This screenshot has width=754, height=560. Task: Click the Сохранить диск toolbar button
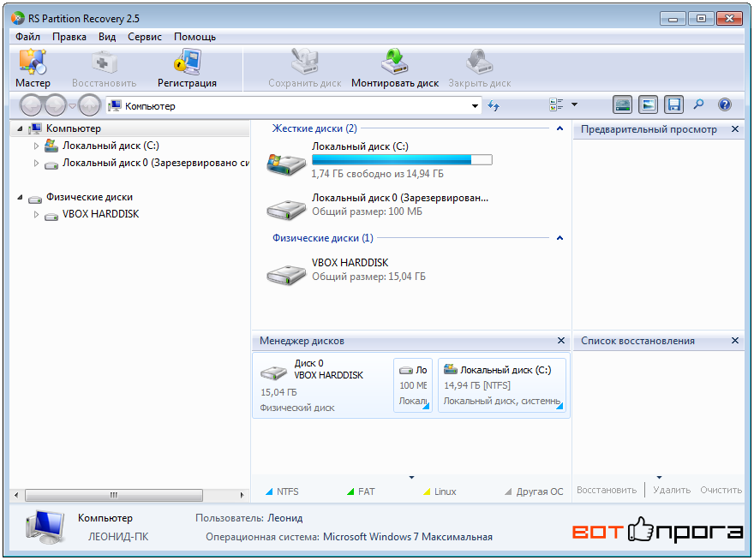(x=305, y=69)
